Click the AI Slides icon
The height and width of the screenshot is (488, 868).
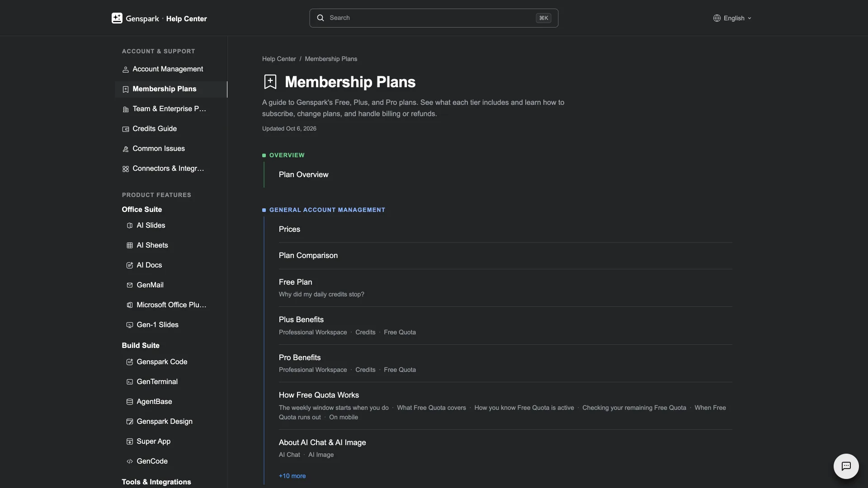[x=130, y=225]
